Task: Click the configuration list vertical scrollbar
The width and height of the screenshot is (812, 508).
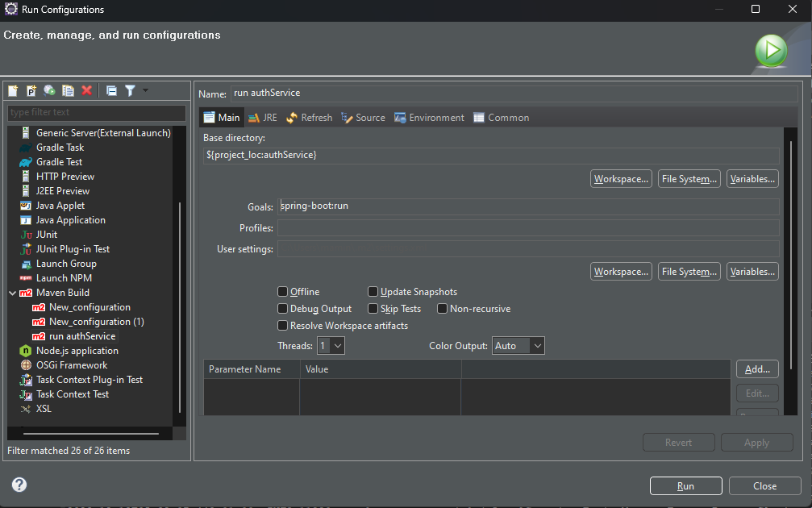Action: click(x=180, y=307)
